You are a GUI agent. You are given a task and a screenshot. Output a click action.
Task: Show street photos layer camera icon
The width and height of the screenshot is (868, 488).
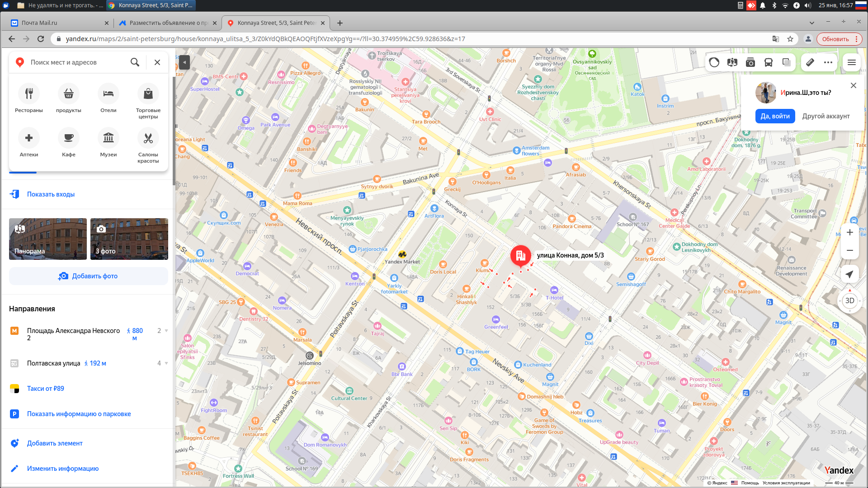750,62
